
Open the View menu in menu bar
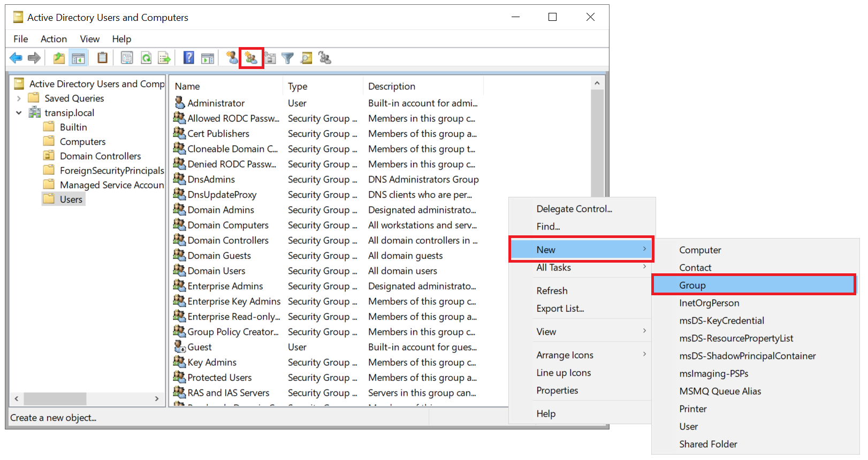[90, 39]
